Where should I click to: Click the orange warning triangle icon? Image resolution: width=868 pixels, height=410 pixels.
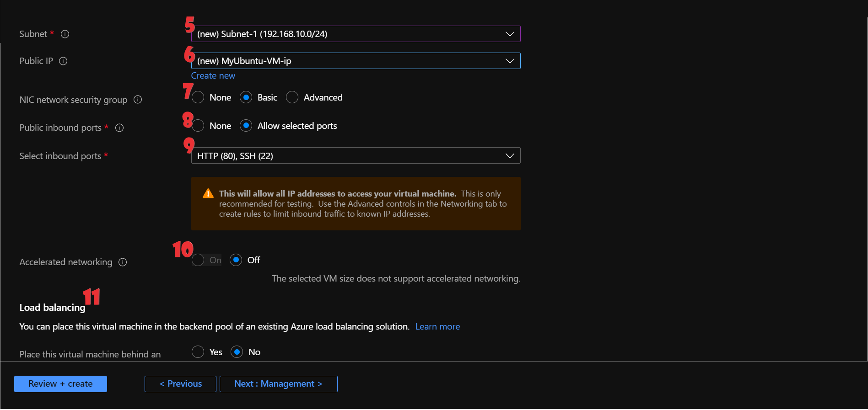[208, 194]
